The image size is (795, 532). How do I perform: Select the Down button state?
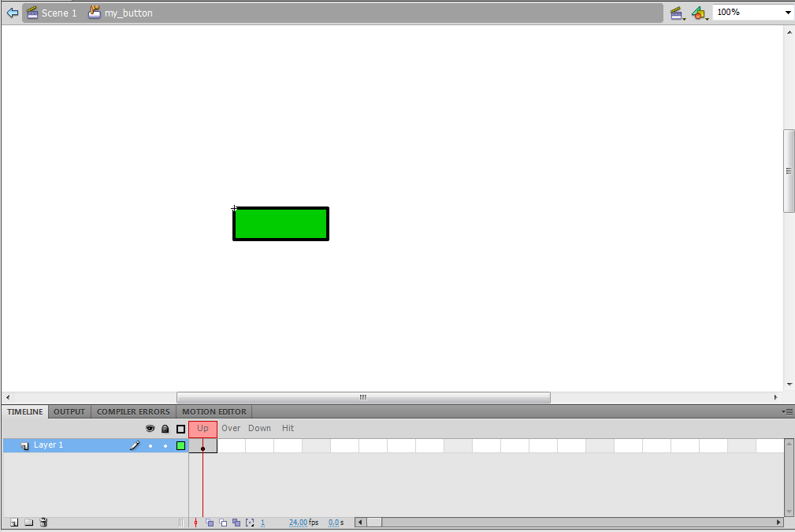(259, 429)
